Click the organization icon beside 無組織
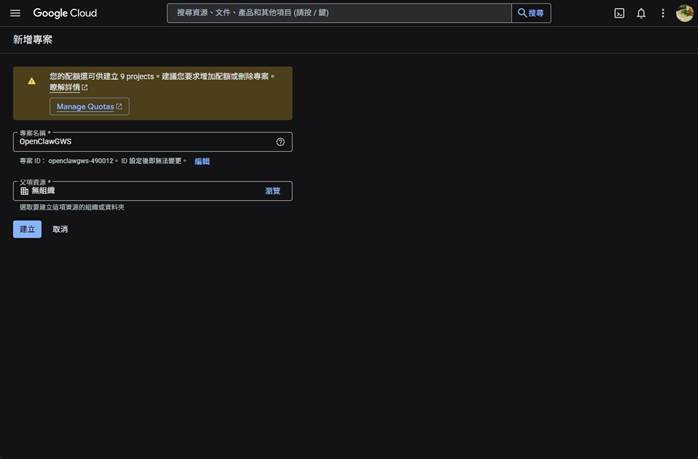This screenshot has height=459, width=698. [x=24, y=191]
